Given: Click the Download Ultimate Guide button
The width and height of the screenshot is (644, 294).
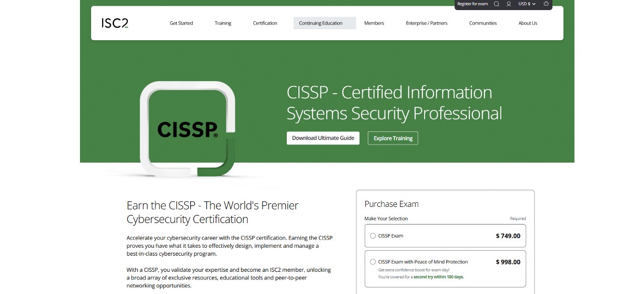Looking at the screenshot, I should pyautogui.click(x=323, y=138).
